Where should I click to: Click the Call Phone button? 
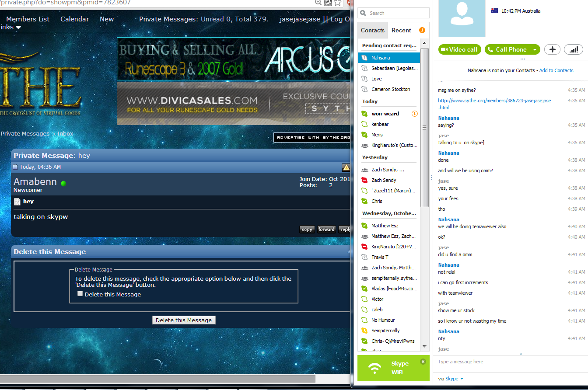(x=507, y=49)
